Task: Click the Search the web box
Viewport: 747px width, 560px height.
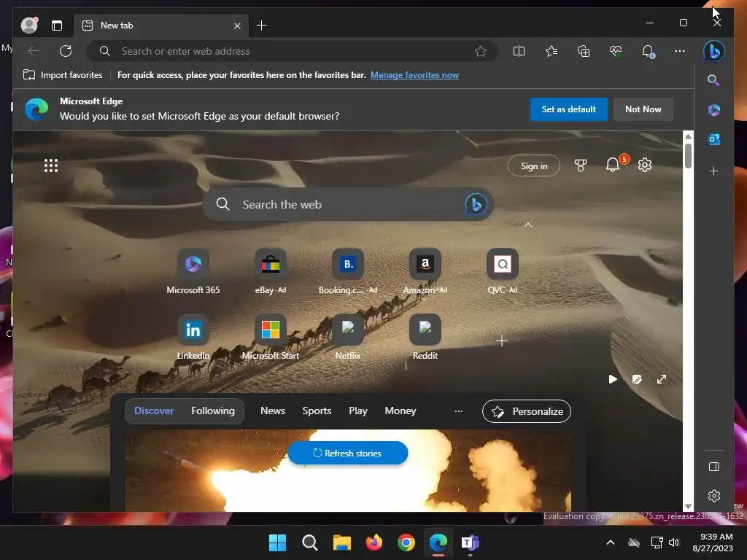Action: pyautogui.click(x=348, y=204)
